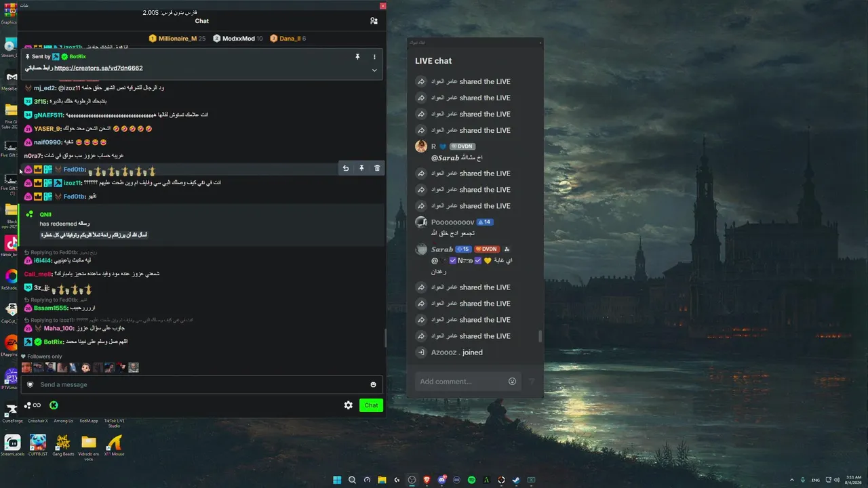Open the emoji picker in Send a message

click(373, 384)
